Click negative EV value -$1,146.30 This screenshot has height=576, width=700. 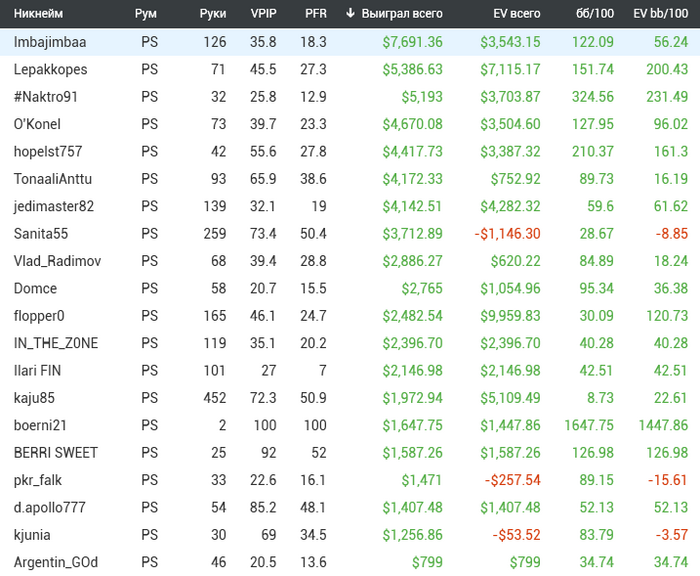507,234
